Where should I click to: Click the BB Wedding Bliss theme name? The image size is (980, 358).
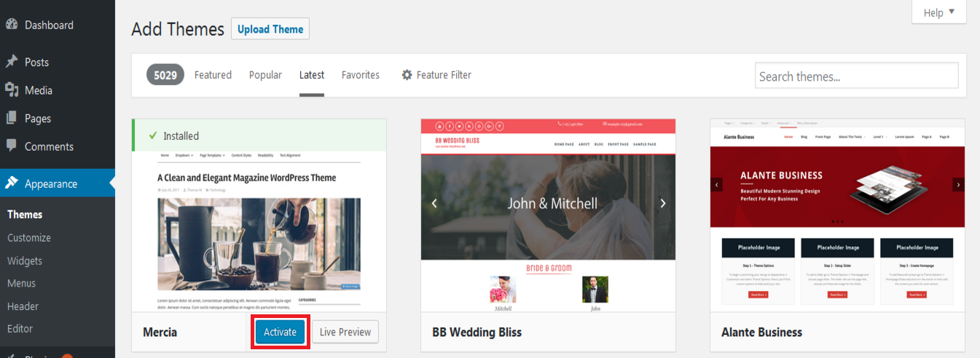[x=477, y=332]
